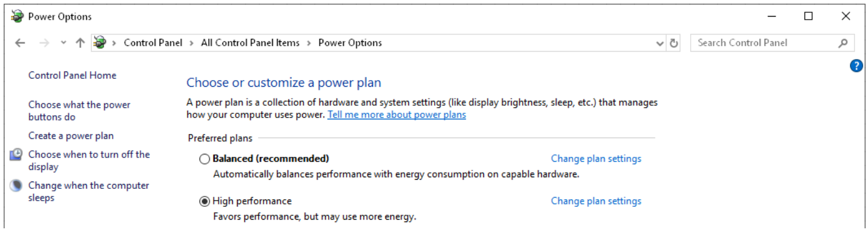Click the refresh icon in the address bar

(x=674, y=43)
